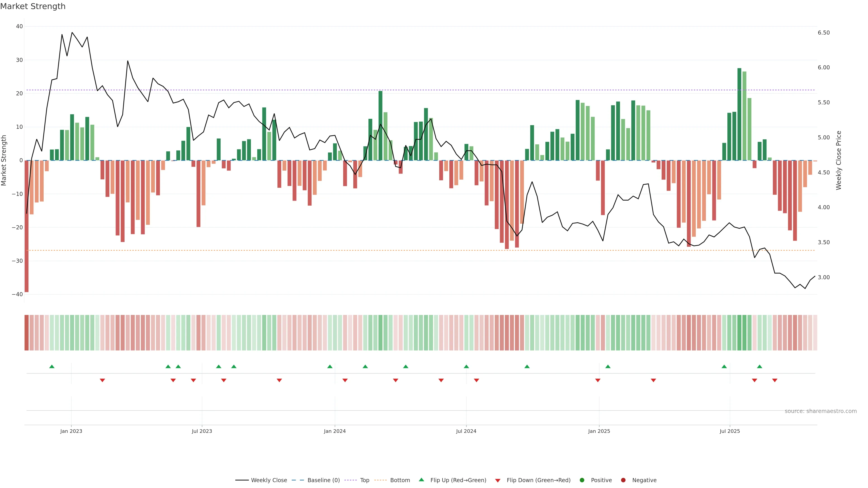The height and width of the screenshot is (488, 868).
Task: Click the first dark red heatmap strip cell
Action: [27, 333]
